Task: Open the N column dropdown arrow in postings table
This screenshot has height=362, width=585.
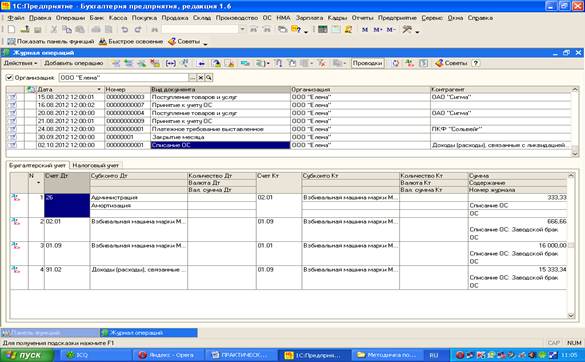Action: click(x=38, y=182)
